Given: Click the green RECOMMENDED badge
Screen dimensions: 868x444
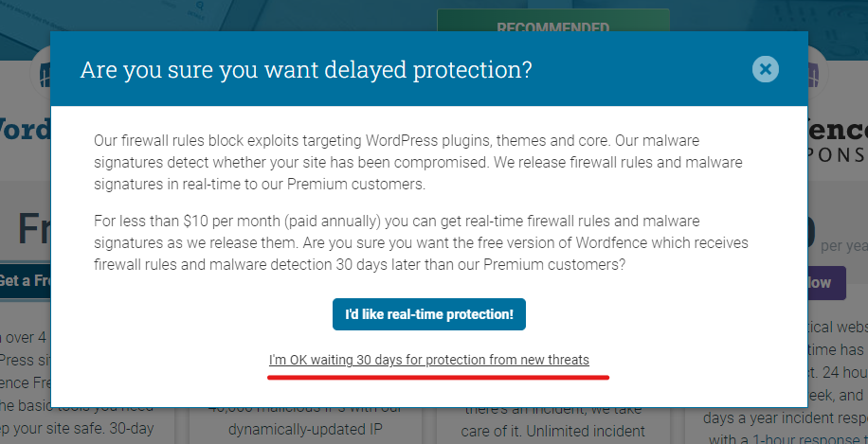Looking at the screenshot, I should point(553,21).
